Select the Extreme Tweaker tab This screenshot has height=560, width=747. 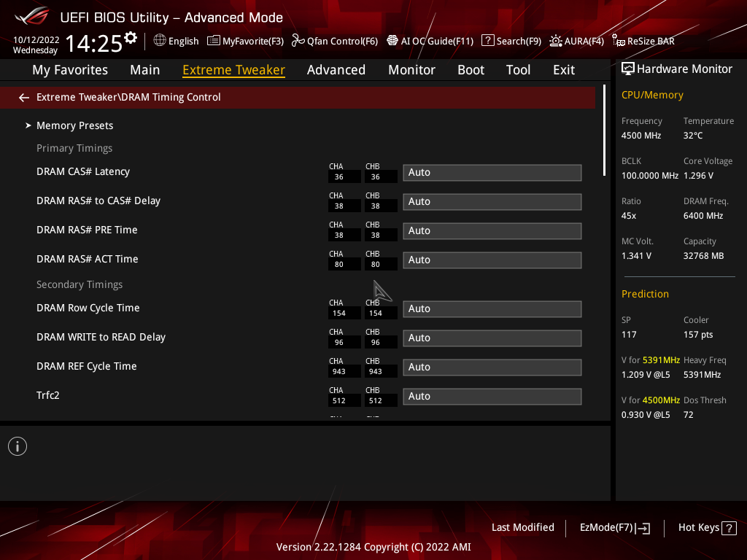[x=234, y=70]
